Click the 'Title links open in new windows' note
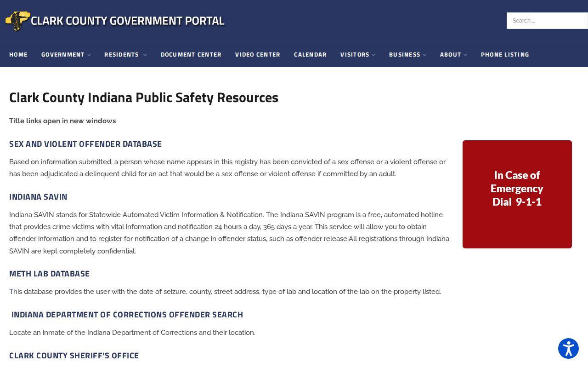The image size is (588, 368). click(62, 121)
